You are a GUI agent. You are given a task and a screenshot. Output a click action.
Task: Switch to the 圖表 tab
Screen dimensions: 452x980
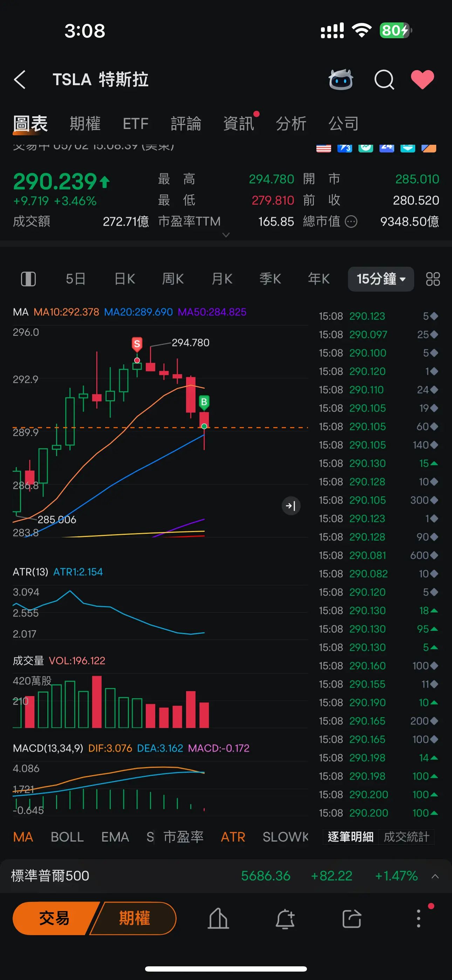coord(30,124)
